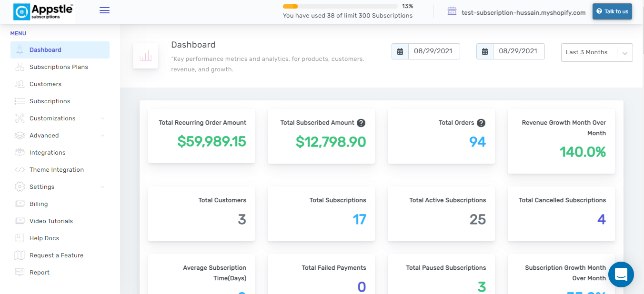Click Total Cancelled Subscriptions value 4
This screenshot has width=644, height=294.
coord(602,219)
